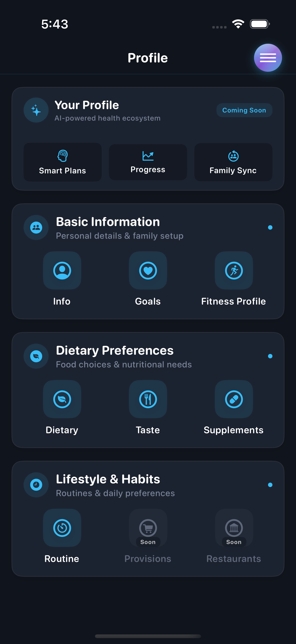The width and height of the screenshot is (296, 644).
Task: Tap the Supplements pill icon
Action: coord(234,399)
